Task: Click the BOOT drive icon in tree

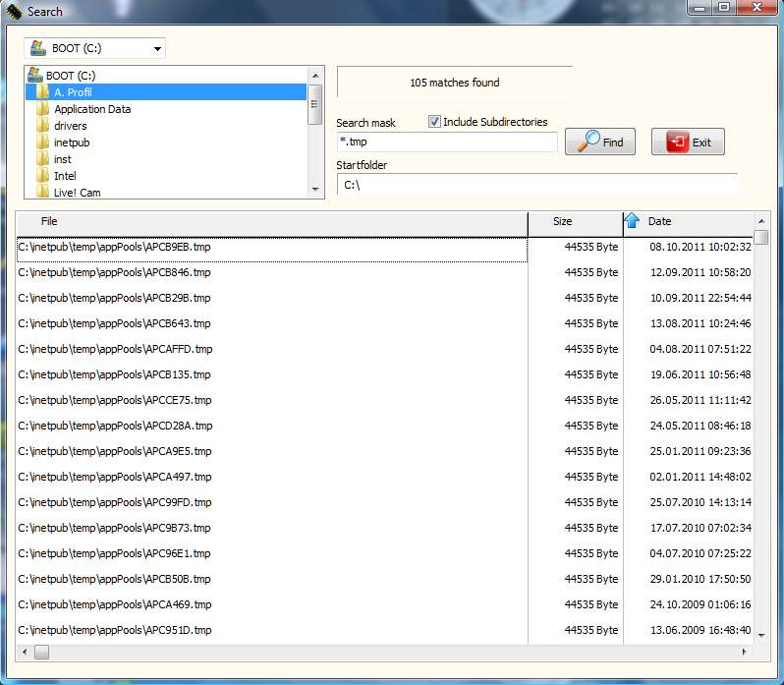Action: coord(35,75)
